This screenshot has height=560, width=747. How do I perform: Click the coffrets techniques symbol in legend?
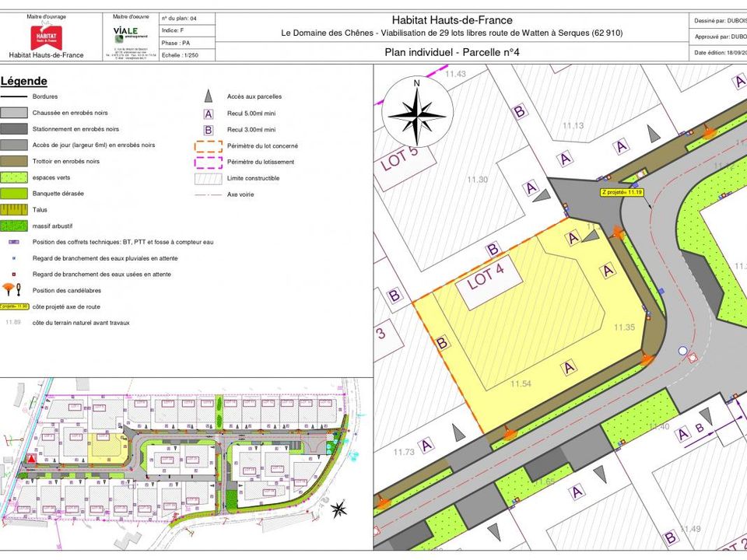[14, 242]
